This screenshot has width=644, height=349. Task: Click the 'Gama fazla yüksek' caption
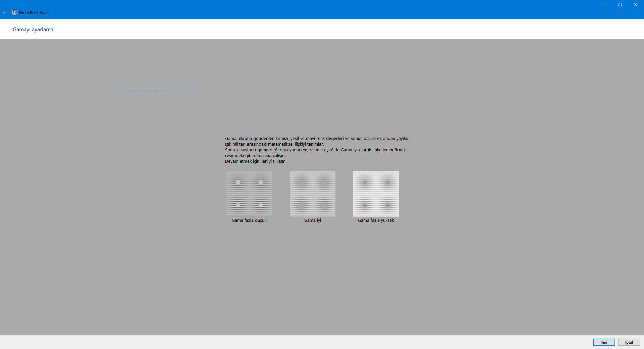(376, 220)
